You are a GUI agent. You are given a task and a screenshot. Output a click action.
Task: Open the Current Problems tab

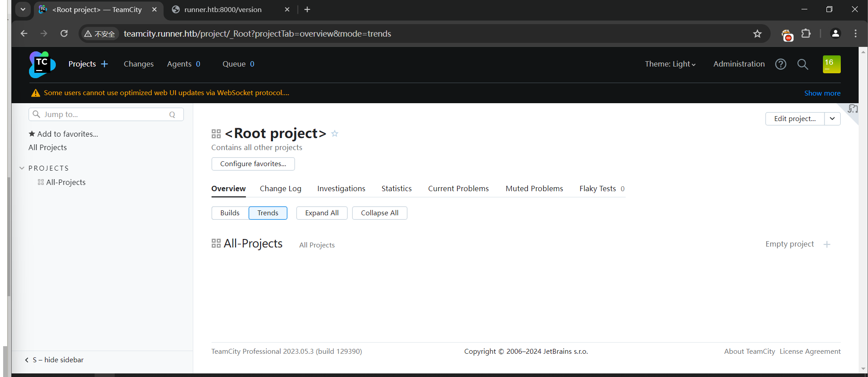(x=458, y=188)
